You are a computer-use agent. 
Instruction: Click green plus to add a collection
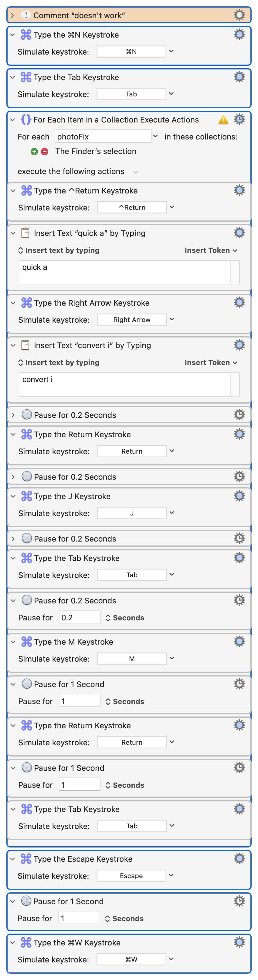click(x=34, y=151)
